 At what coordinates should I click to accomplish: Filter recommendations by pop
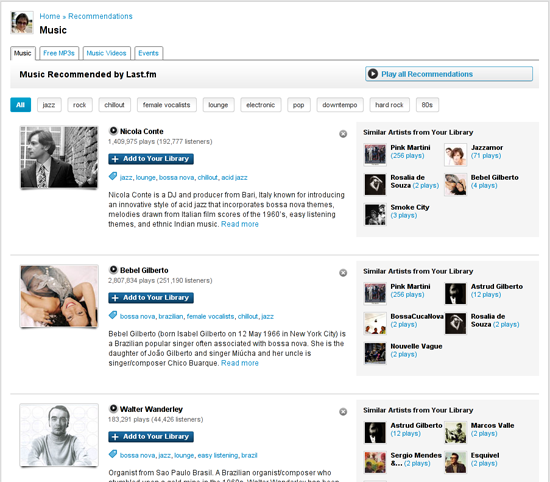(299, 105)
